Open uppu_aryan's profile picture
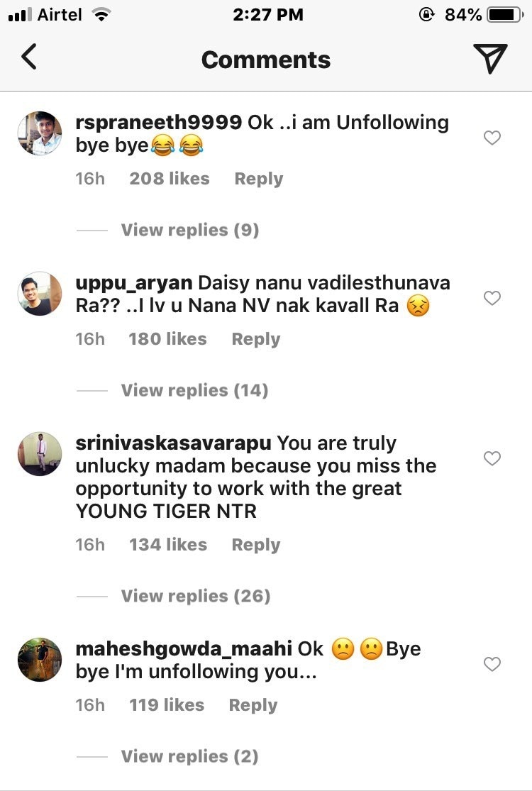 point(40,294)
